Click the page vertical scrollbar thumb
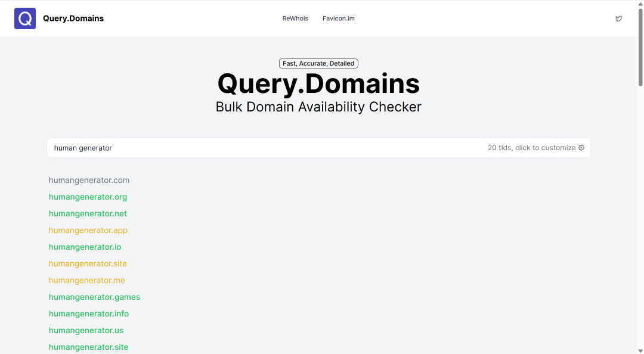Screen dimensions: 644x354 pos(640,47)
